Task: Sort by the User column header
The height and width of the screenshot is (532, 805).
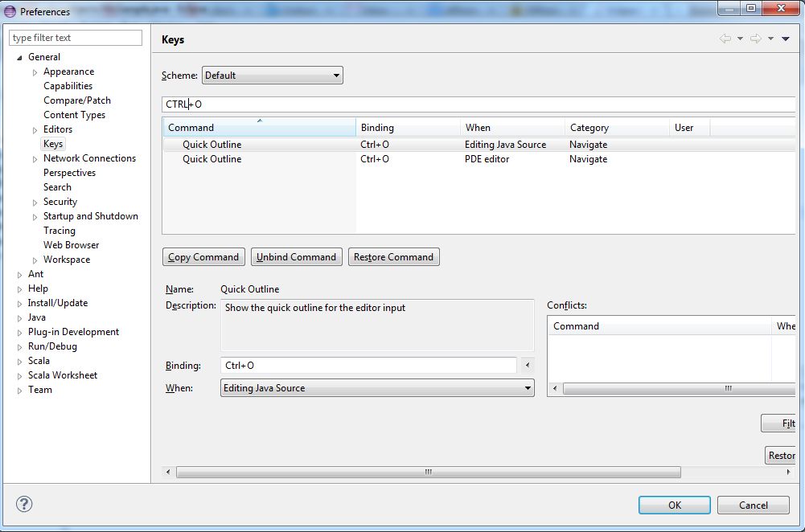Action: pyautogui.click(x=690, y=127)
